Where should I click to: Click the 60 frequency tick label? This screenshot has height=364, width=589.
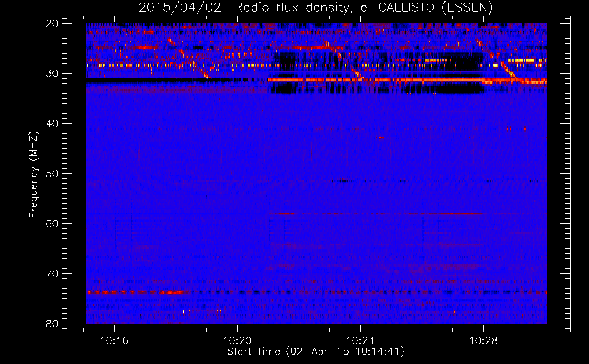[x=52, y=224]
